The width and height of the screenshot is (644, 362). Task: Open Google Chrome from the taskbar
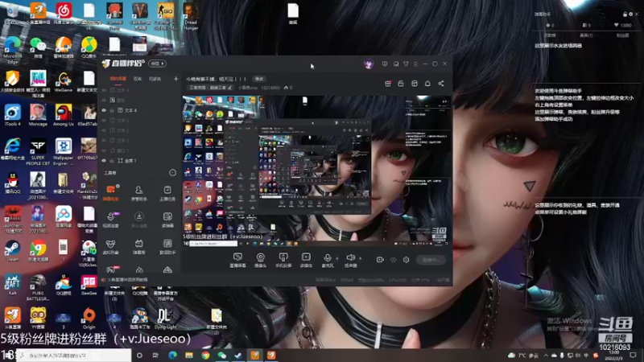click(x=205, y=356)
